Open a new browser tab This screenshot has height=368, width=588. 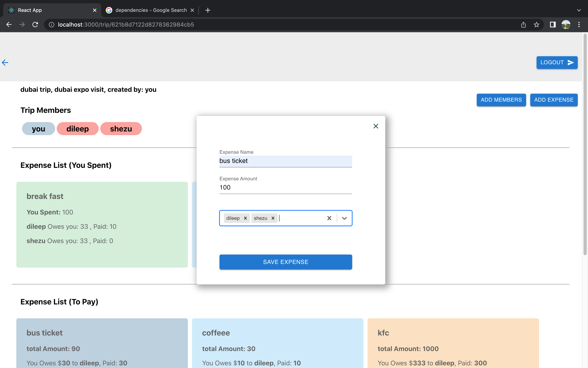(x=208, y=10)
